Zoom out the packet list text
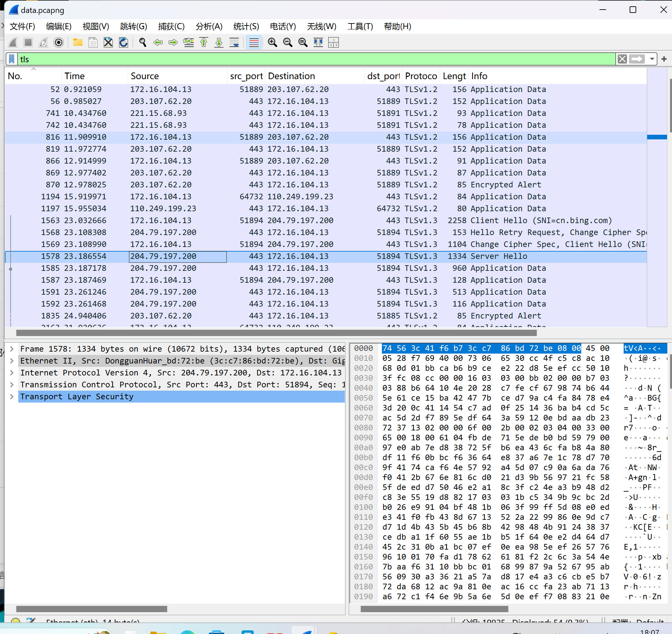 click(x=288, y=42)
